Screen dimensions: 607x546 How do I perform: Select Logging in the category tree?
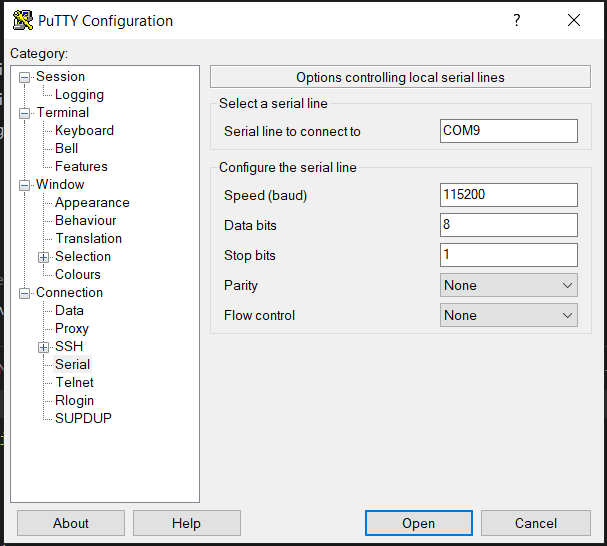79,95
